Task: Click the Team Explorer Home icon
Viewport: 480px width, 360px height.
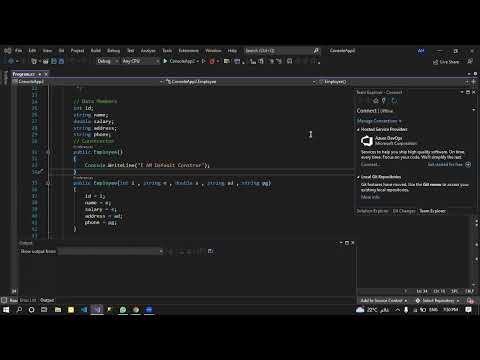Action: coord(376,101)
